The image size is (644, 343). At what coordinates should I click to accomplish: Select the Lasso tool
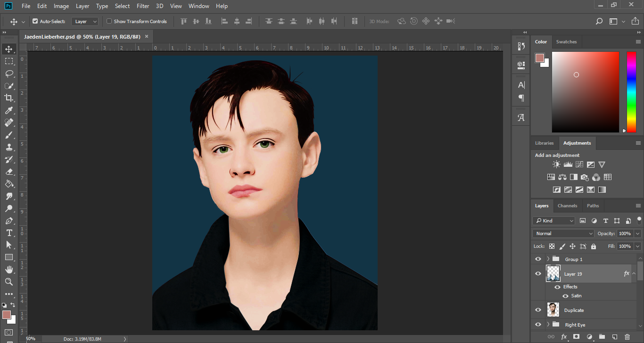(9, 73)
